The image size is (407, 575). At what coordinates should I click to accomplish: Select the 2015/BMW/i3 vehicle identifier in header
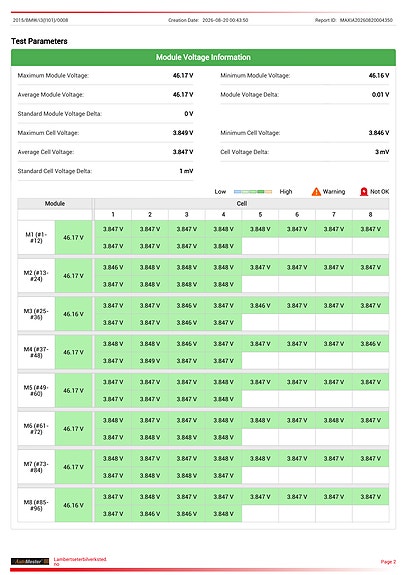(x=40, y=20)
